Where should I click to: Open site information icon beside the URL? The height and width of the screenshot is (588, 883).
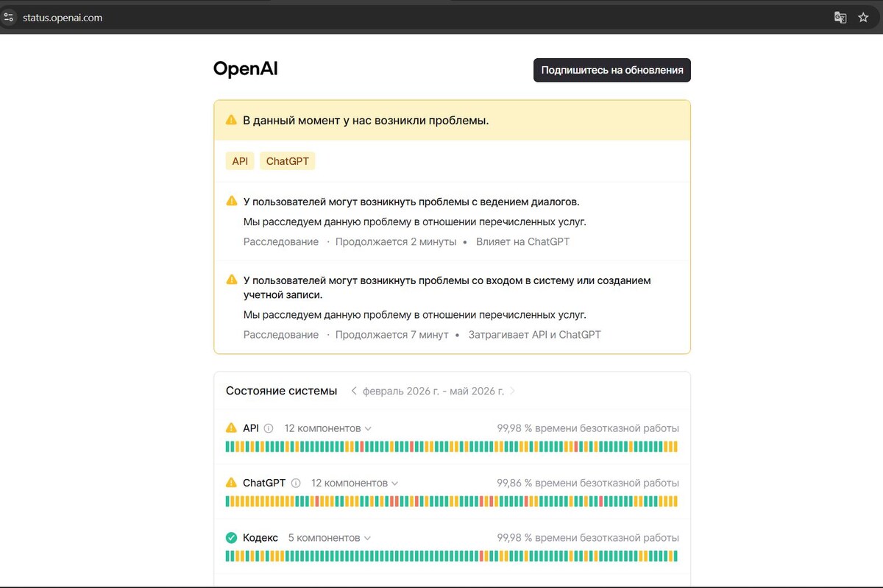pos(10,18)
